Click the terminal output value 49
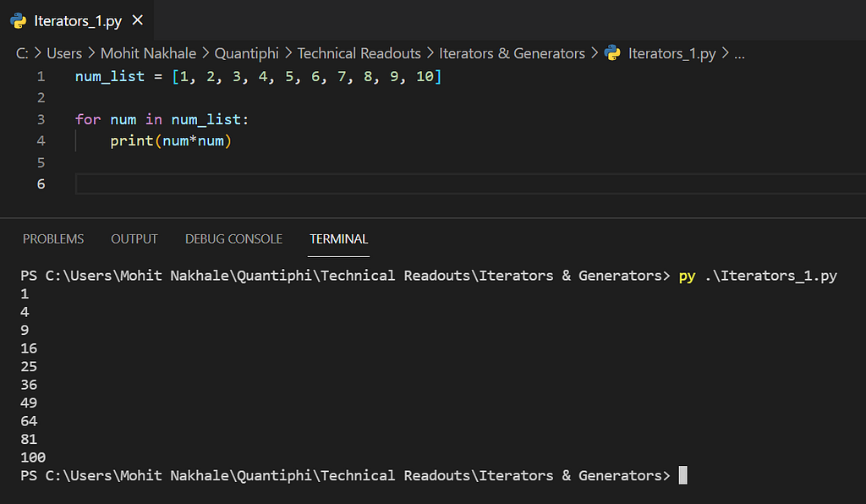This screenshot has height=504, width=866. [29, 403]
